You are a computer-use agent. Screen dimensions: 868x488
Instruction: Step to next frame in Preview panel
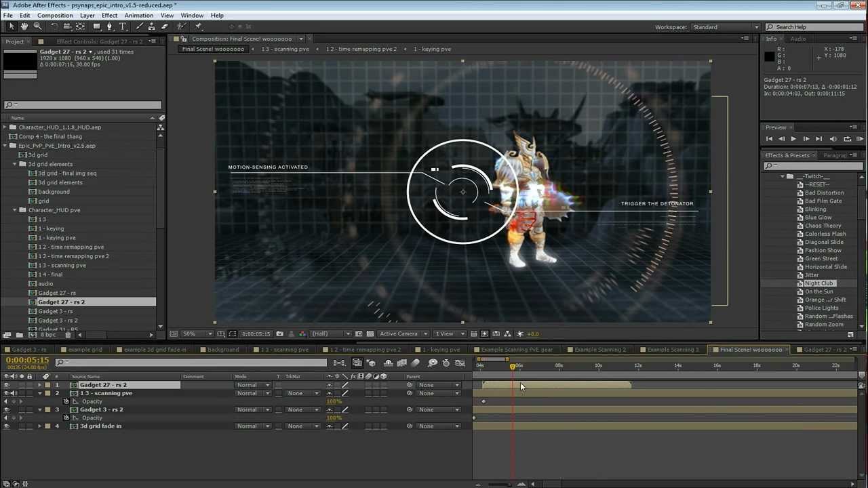pos(806,139)
